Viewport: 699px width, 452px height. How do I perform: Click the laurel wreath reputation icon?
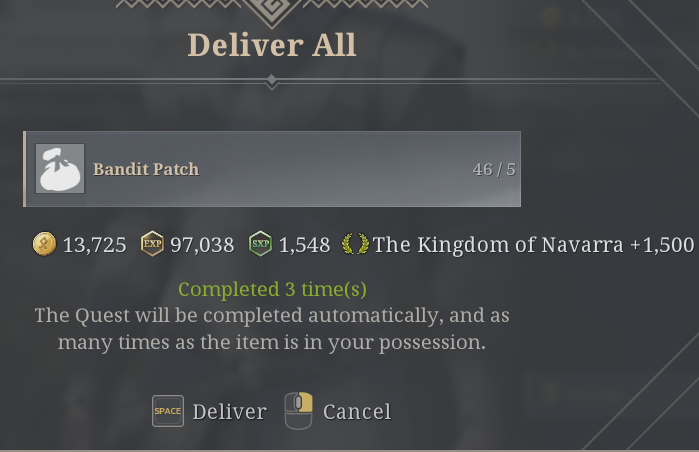point(354,244)
